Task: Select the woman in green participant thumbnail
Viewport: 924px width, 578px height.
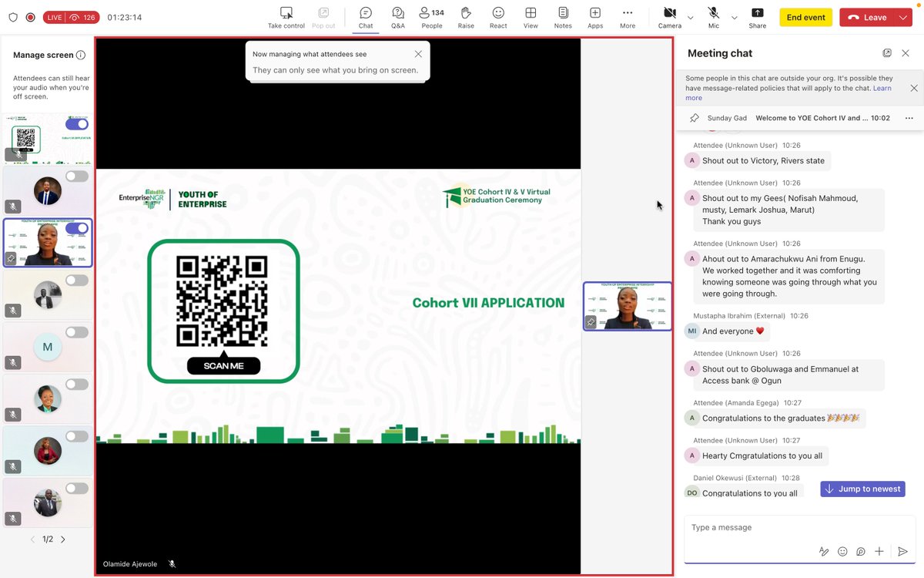Action: coord(47,398)
